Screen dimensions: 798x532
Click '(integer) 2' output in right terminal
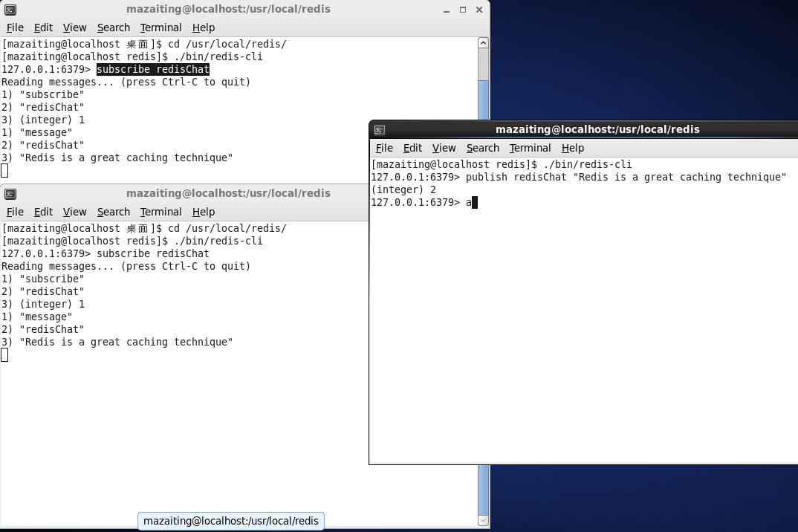403,190
